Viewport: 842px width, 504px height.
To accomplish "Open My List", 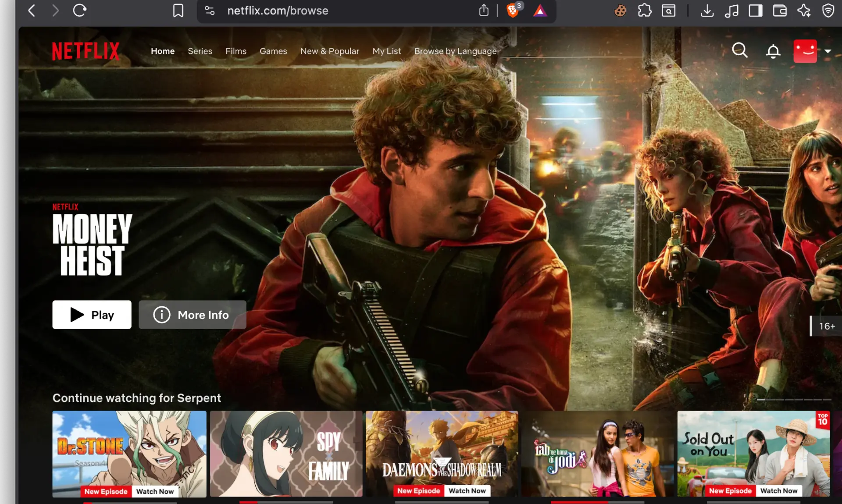I will click(x=387, y=51).
